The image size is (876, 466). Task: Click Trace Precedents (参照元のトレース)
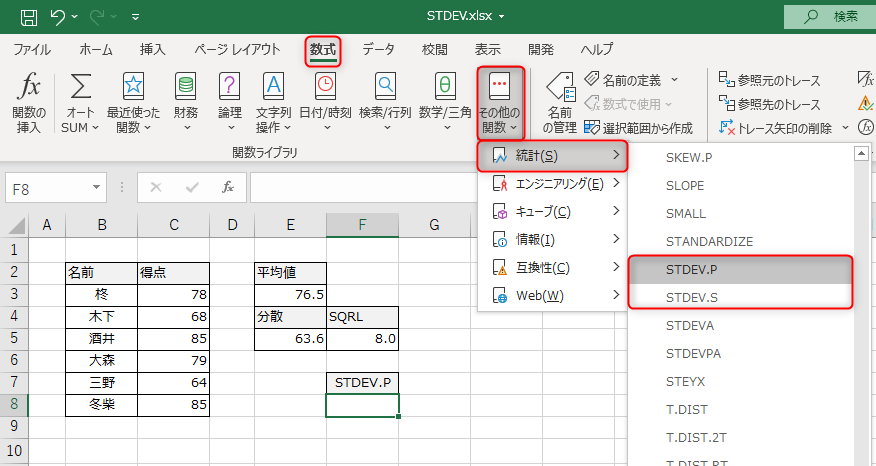(769, 80)
